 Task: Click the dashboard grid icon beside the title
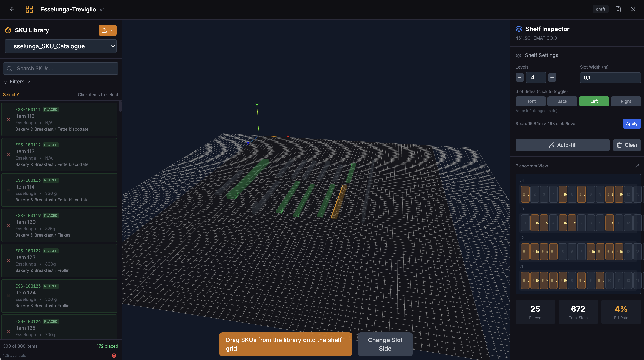tap(29, 9)
